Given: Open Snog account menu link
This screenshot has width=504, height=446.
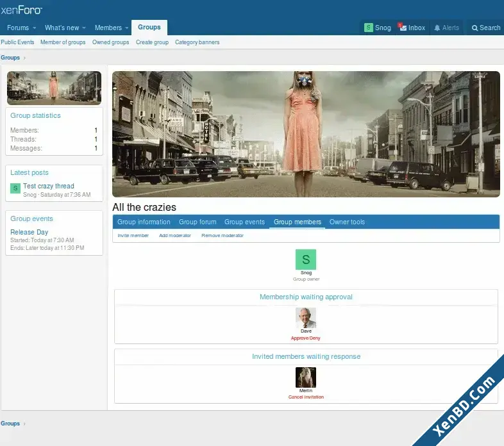Looking at the screenshot, I should tap(383, 28).
